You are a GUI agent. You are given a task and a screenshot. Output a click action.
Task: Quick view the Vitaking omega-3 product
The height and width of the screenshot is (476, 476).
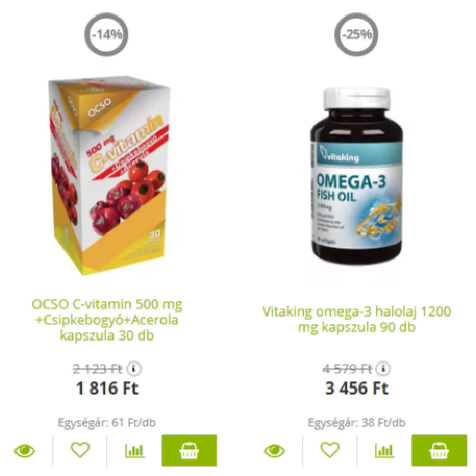(275, 450)
